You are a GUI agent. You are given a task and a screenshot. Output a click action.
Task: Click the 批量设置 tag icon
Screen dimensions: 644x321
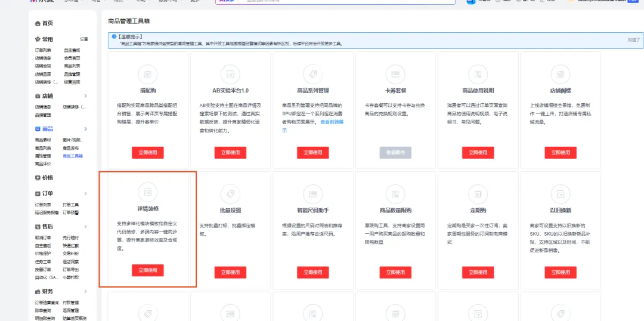[x=230, y=193]
